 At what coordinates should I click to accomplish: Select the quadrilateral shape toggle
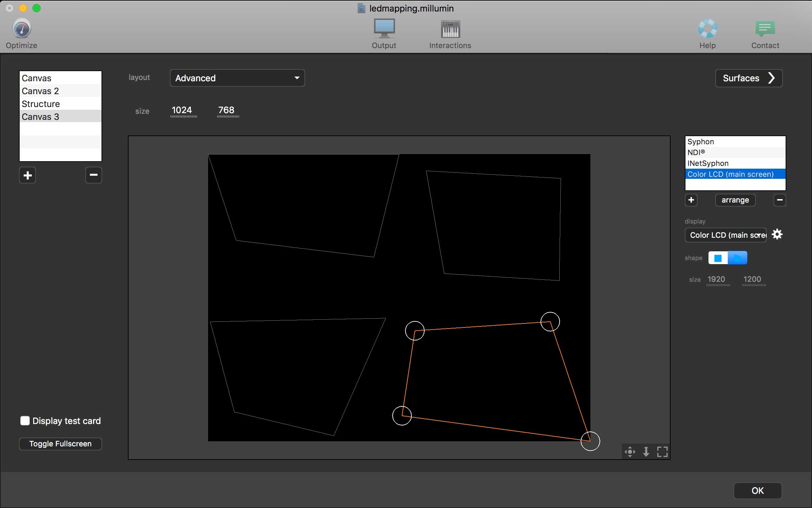coord(738,257)
